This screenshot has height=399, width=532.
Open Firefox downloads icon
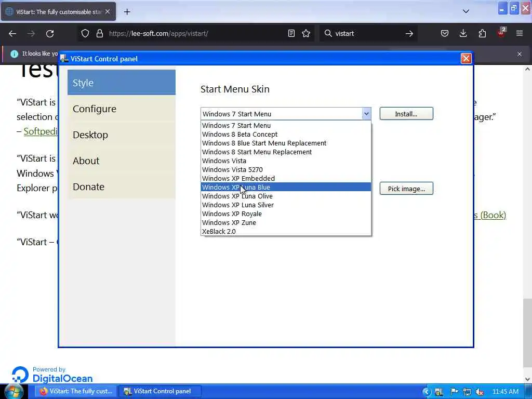pyautogui.click(x=463, y=33)
